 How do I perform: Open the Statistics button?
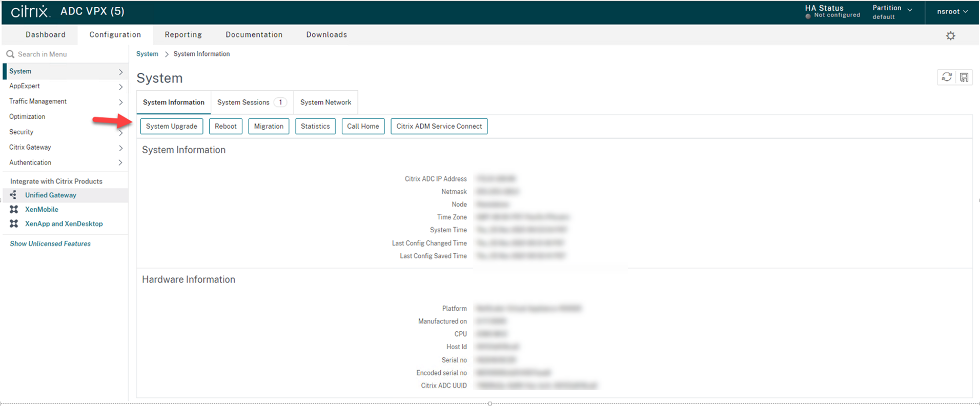coord(315,126)
